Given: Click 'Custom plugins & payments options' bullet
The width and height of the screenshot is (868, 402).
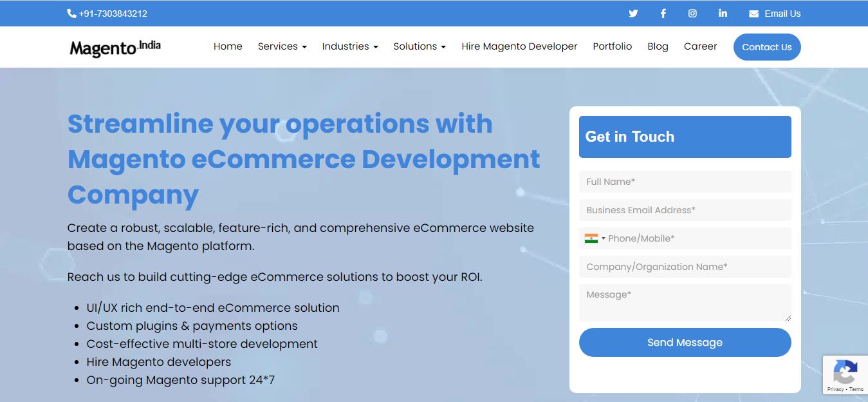Looking at the screenshot, I should click(192, 326).
